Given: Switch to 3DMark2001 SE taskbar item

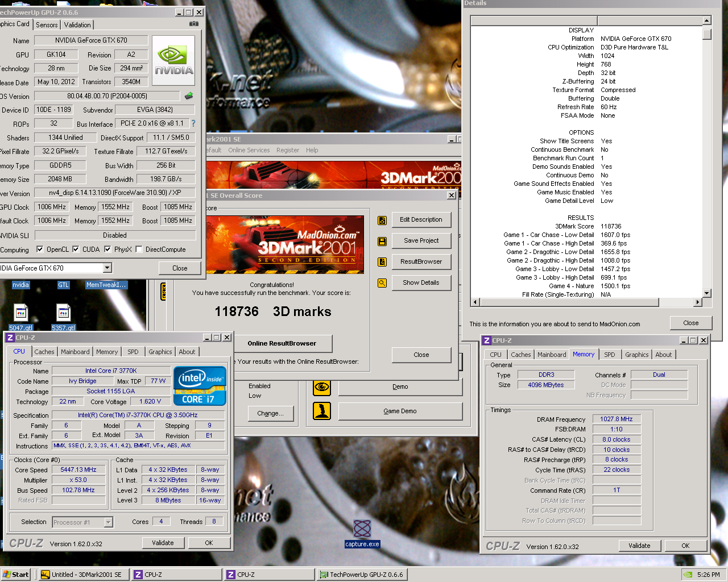Looking at the screenshot, I should (x=84, y=575).
